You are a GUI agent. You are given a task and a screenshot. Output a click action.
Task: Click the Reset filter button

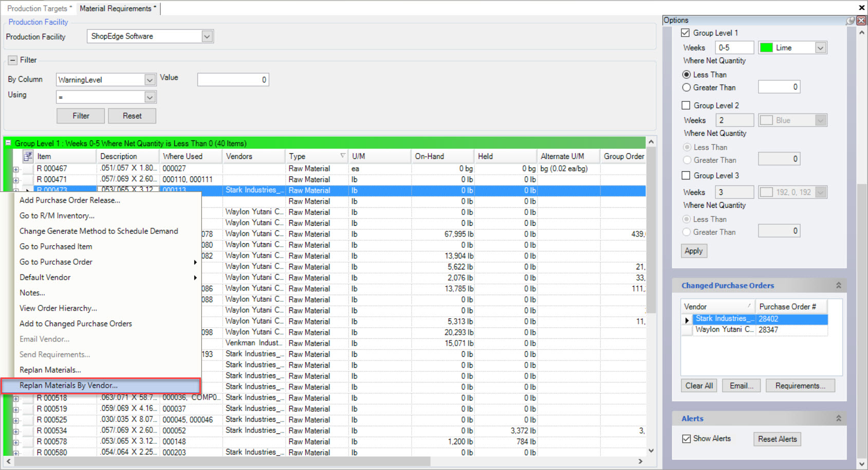point(132,116)
